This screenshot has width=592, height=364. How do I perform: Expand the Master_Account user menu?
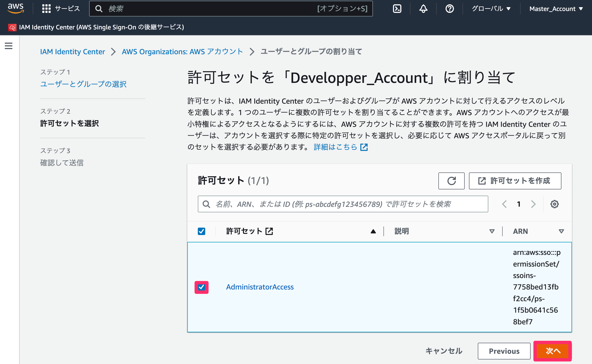pyautogui.click(x=556, y=9)
